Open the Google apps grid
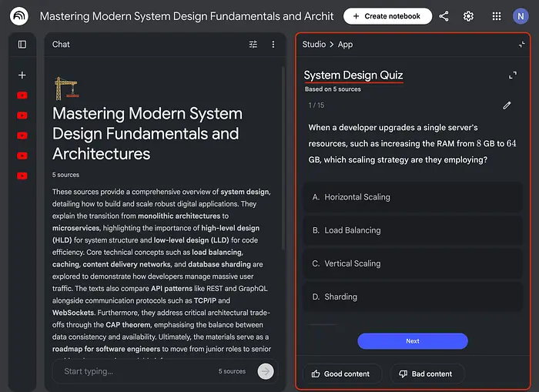The image size is (539, 392). pyautogui.click(x=497, y=16)
